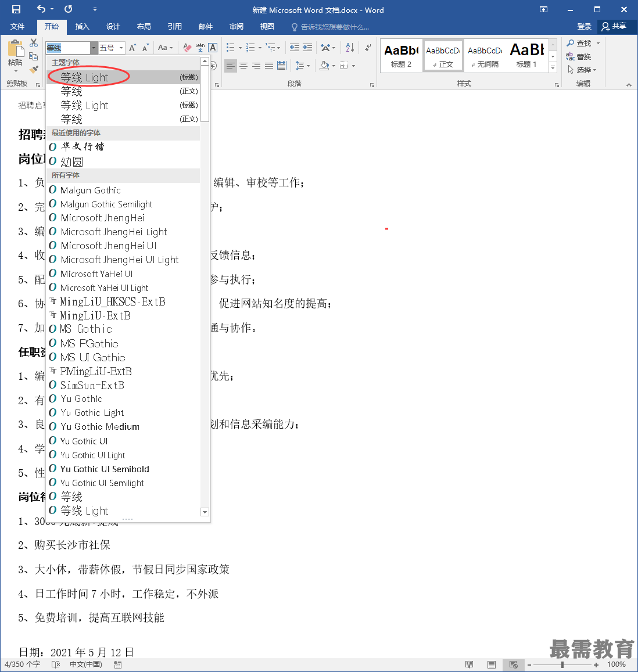Apply distributed alignment
Screen dimensions: 638x672
point(282,66)
